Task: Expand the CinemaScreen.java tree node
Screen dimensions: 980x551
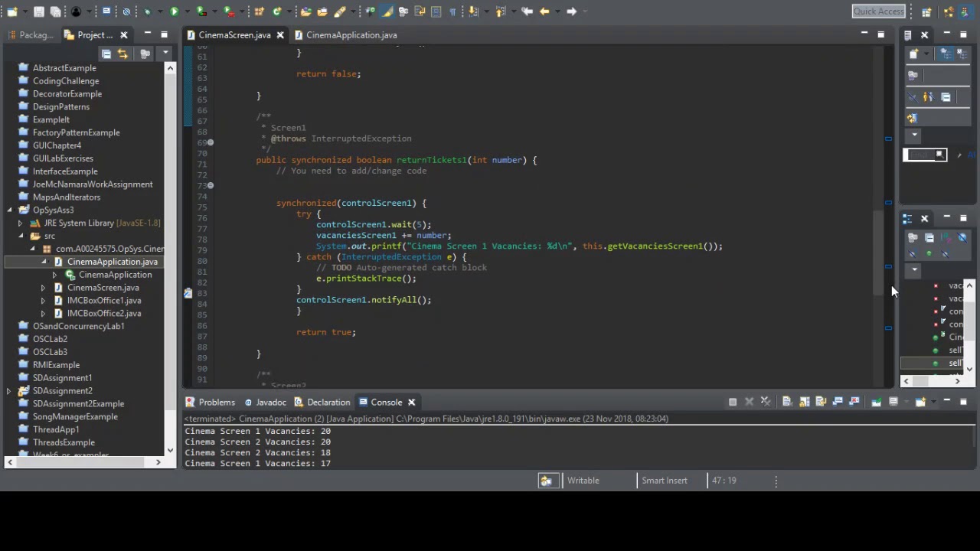Action: tap(44, 288)
